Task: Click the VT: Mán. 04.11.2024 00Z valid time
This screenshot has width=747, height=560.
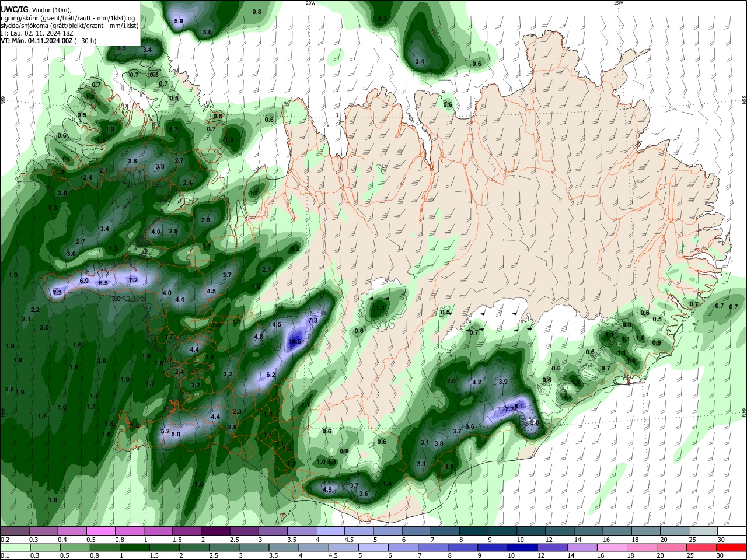Action: [36, 41]
